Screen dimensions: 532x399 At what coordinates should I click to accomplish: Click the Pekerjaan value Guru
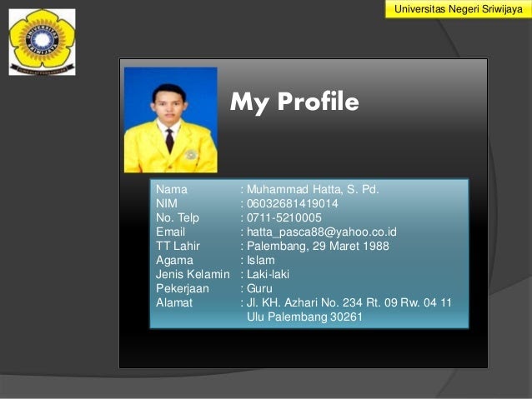click(x=259, y=288)
